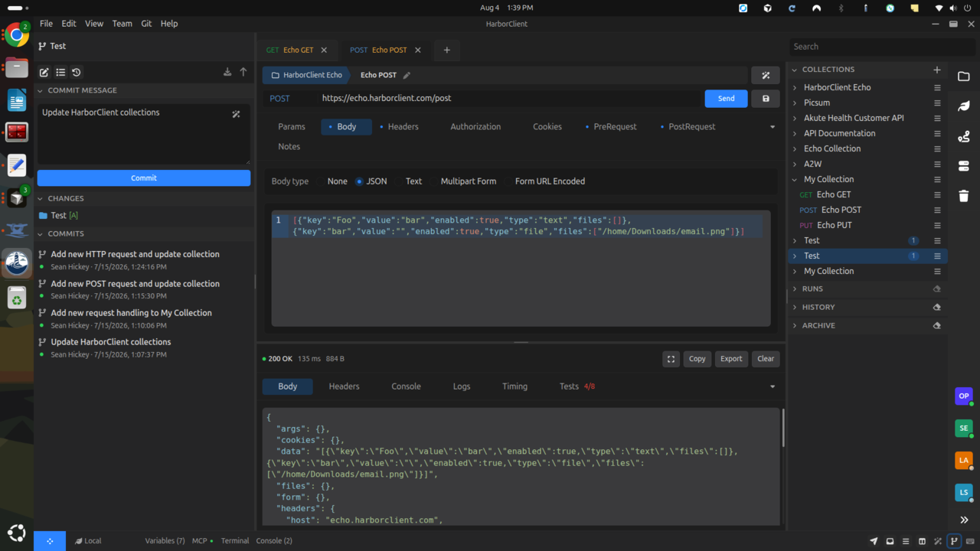Copy the response body
The height and width of the screenshot is (551, 980).
pos(697,359)
